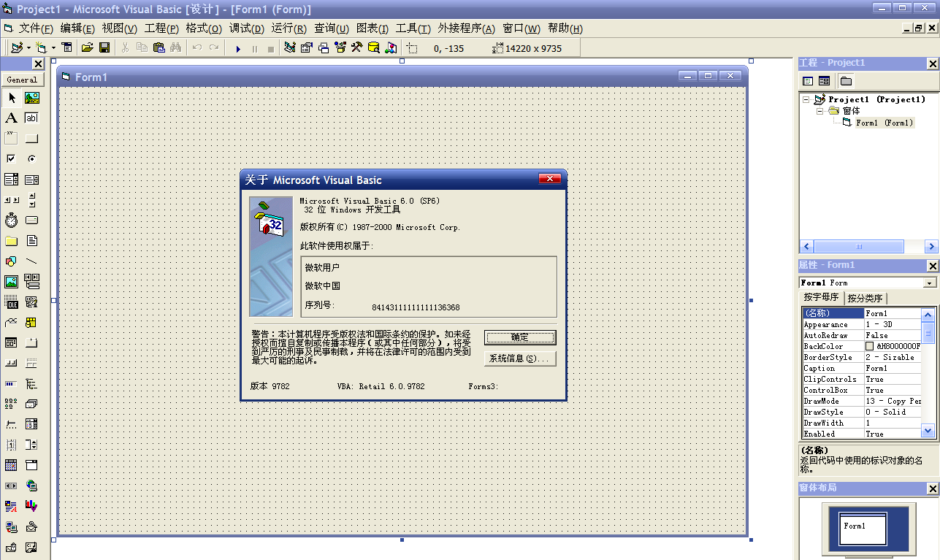Image resolution: width=940 pixels, height=560 pixels.
Task: Open the 文件(F) menu
Action: point(36,28)
